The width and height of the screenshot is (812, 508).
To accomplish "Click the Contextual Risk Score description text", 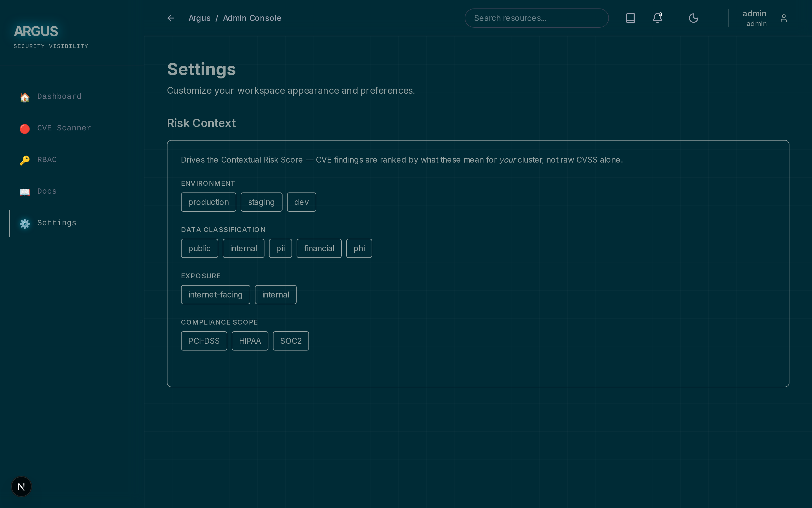I will coord(402,160).
